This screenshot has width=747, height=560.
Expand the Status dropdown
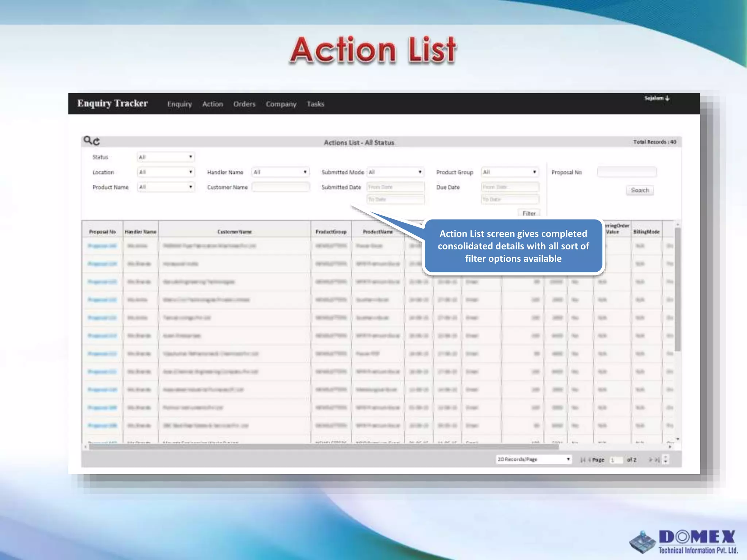166,157
